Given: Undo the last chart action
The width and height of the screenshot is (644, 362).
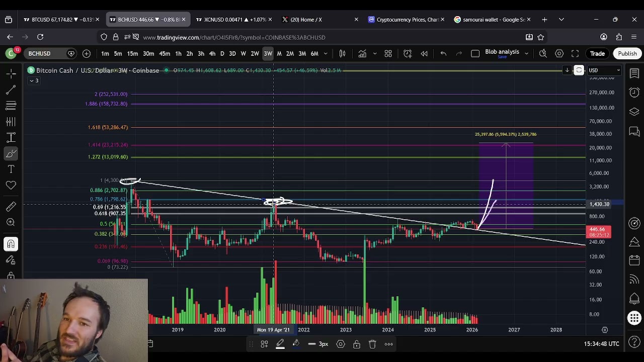Looking at the screenshot, I should [443, 53].
